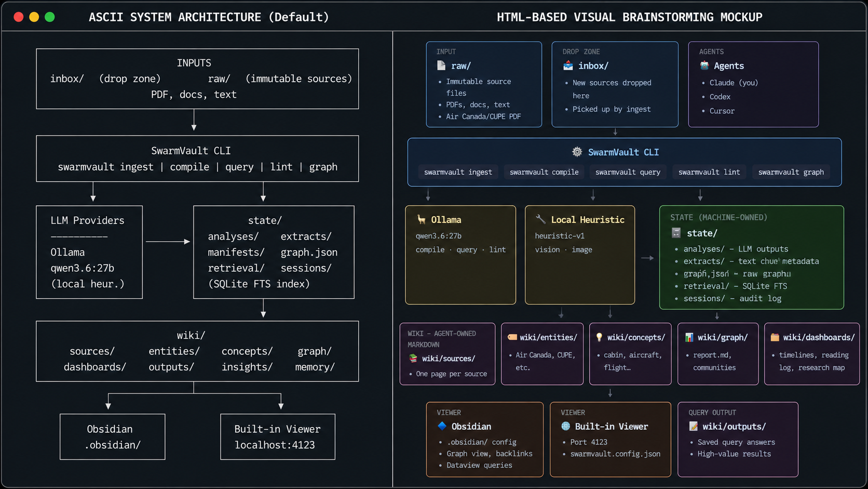Select the ASCII SwarmVault CLI box
Viewport: 868px width, 489px height.
pos(197,158)
